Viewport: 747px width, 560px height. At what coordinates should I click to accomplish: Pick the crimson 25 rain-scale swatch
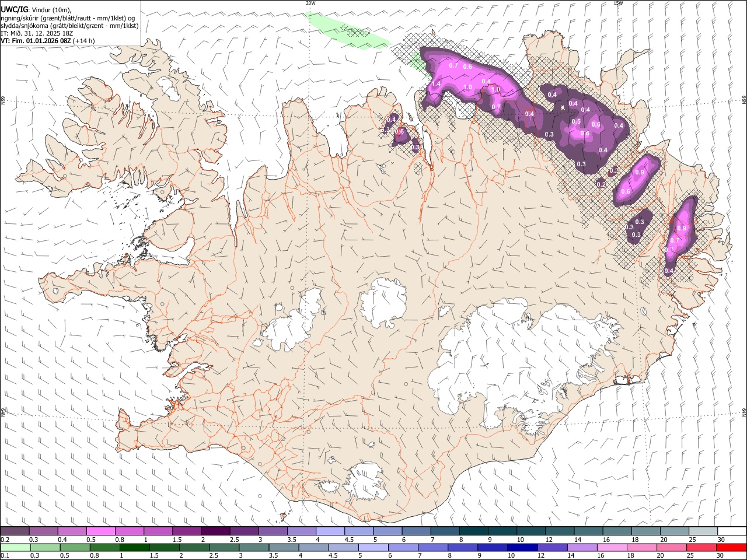click(x=701, y=547)
